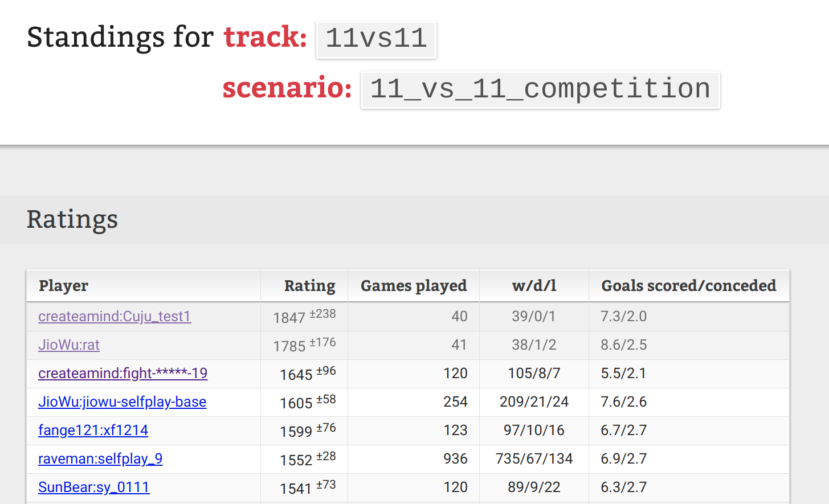Click the JioWu:rat player link
829x504 pixels.
click(69, 345)
